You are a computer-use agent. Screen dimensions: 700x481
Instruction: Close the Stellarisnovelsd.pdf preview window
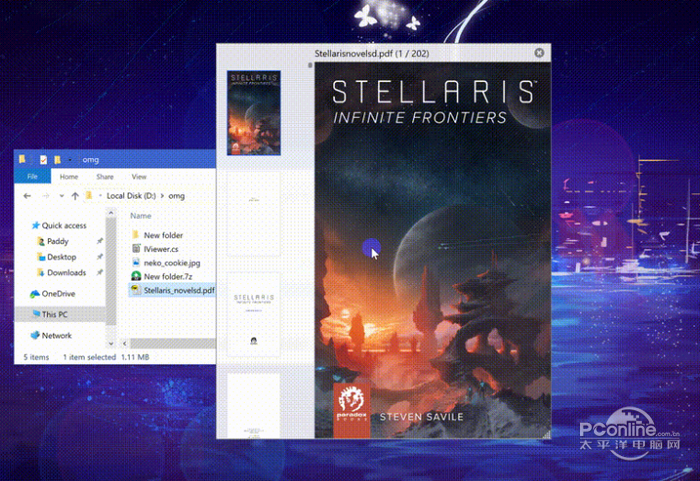click(539, 53)
